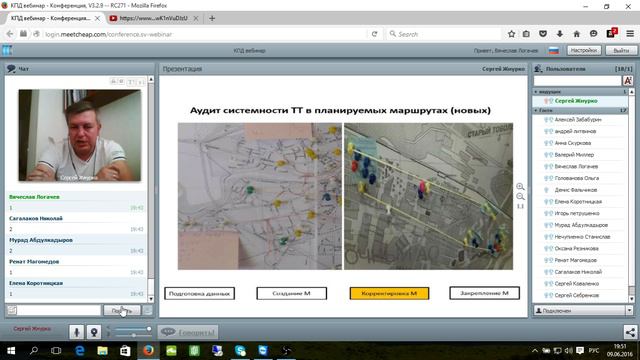Click the layout icon at top-left of app
Viewport: 640px width, 360px height.
pyautogui.click(x=7, y=50)
